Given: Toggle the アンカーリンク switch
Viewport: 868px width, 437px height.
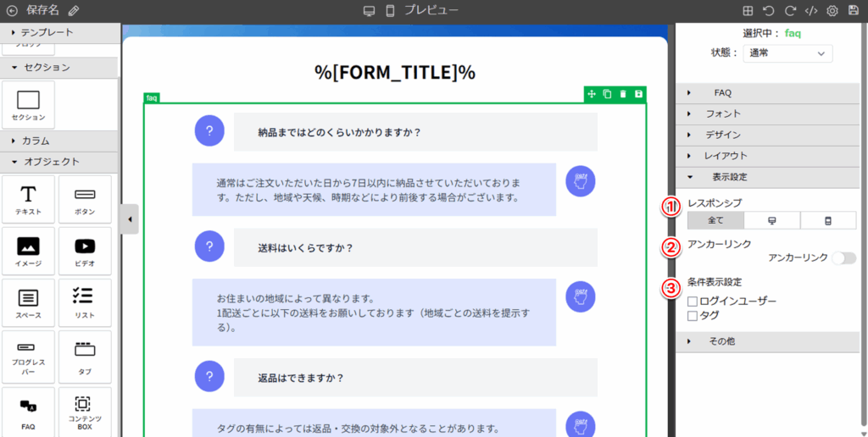Looking at the screenshot, I should pyautogui.click(x=843, y=257).
